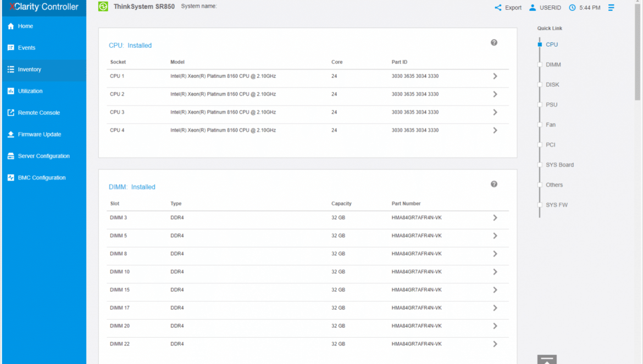The width and height of the screenshot is (643, 364).
Task: Jump to Others via Quick Link
Action: click(x=554, y=185)
